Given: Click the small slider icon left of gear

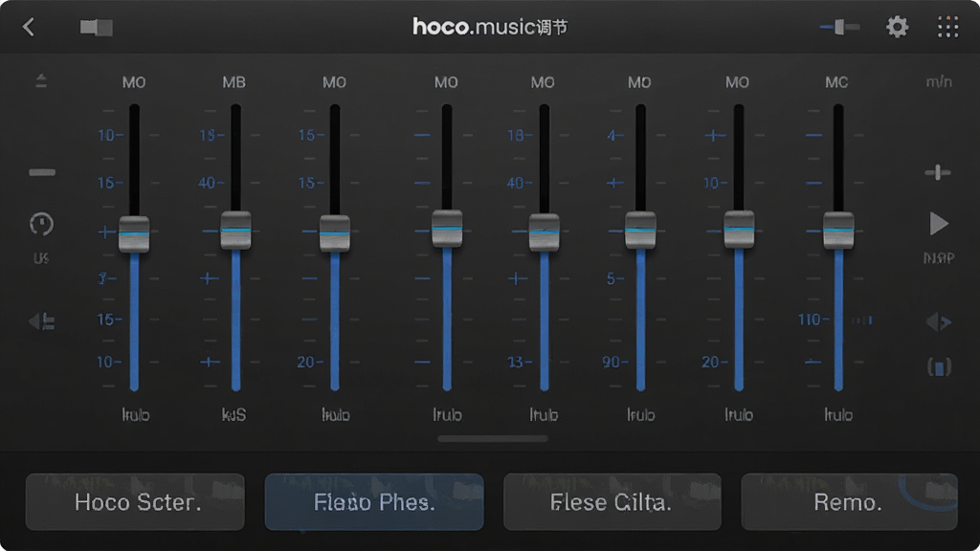Looking at the screenshot, I should click(839, 27).
